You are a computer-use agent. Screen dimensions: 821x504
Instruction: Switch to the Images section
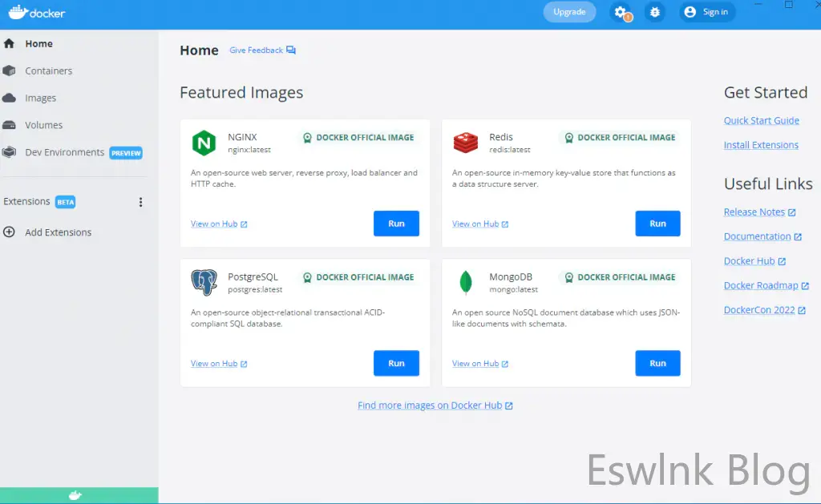[x=40, y=99]
